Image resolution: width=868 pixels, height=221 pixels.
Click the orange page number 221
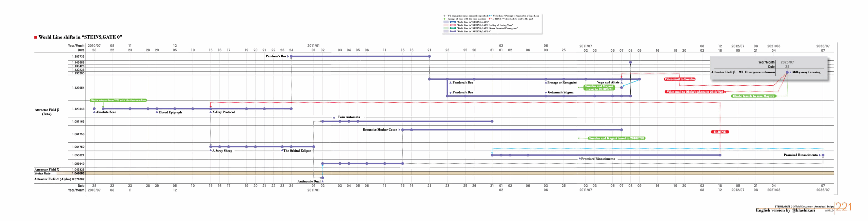[x=843, y=207]
